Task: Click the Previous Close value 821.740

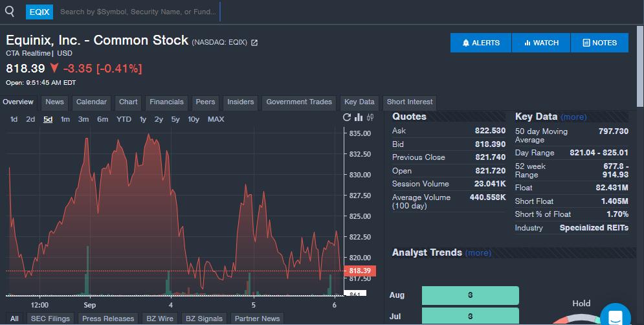Action: [x=491, y=157]
